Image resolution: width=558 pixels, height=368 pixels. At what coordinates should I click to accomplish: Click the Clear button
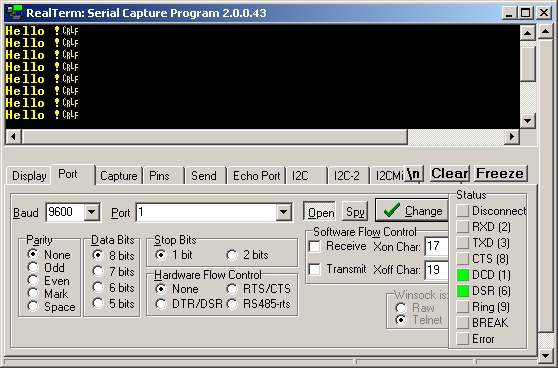coord(449,174)
